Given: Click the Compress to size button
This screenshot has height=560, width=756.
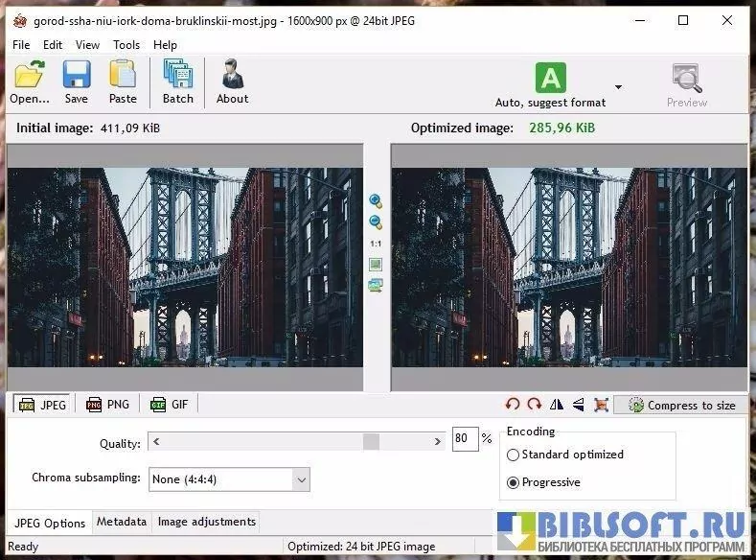Looking at the screenshot, I should coord(681,405).
